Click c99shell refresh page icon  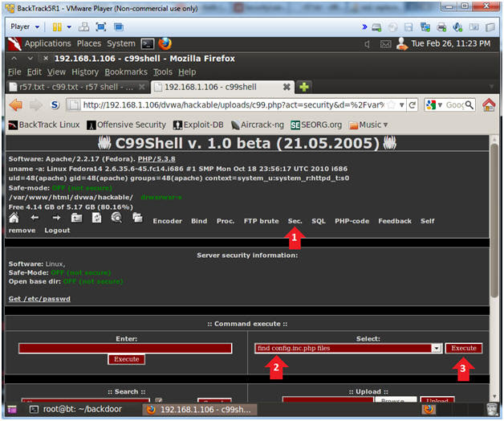(97, 218)
